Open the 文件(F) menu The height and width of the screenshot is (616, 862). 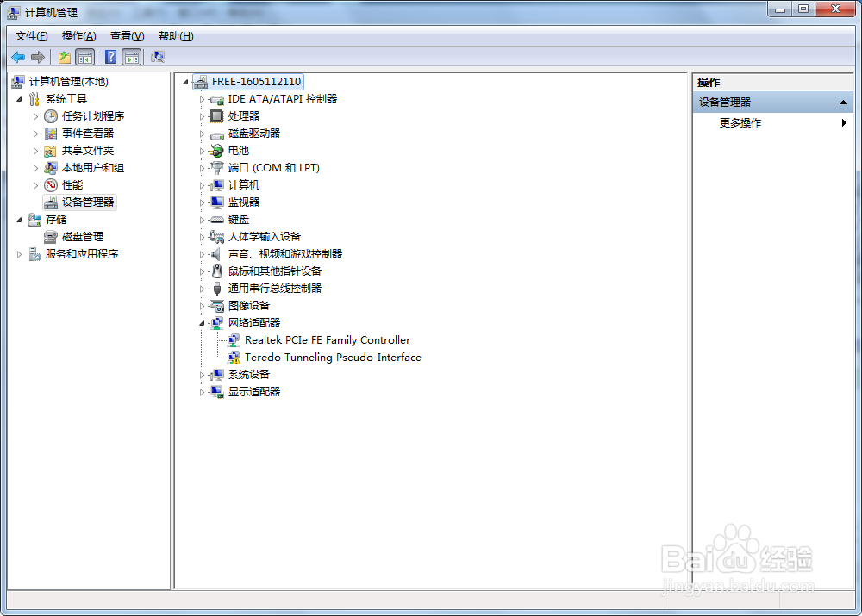tap(31, 36)
